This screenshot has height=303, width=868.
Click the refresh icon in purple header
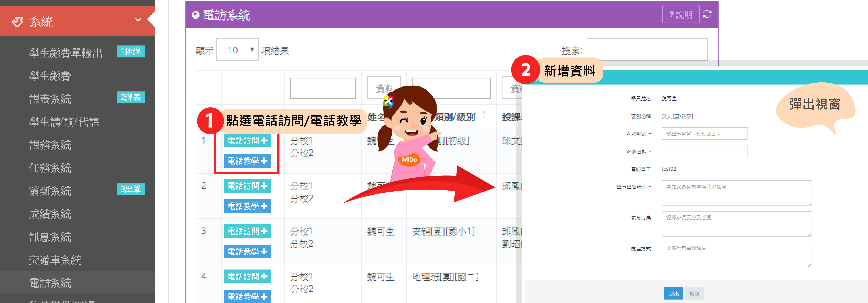(x=707, y=14)
